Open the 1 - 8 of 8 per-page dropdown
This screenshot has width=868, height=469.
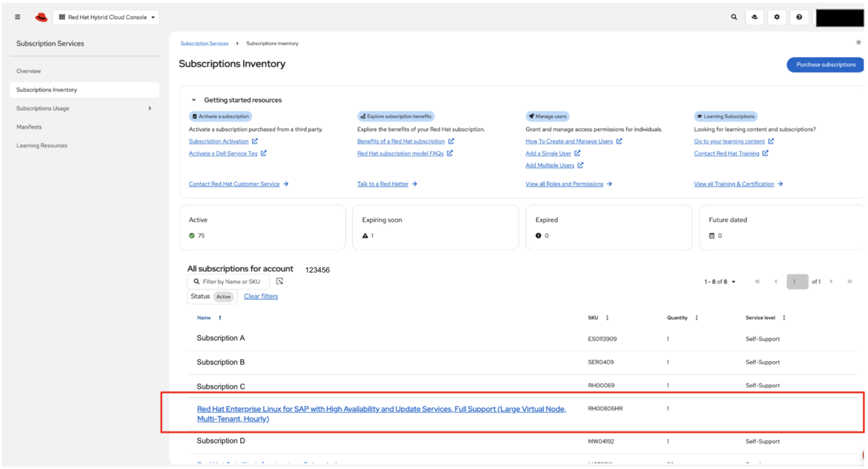(x=720, y=282)
